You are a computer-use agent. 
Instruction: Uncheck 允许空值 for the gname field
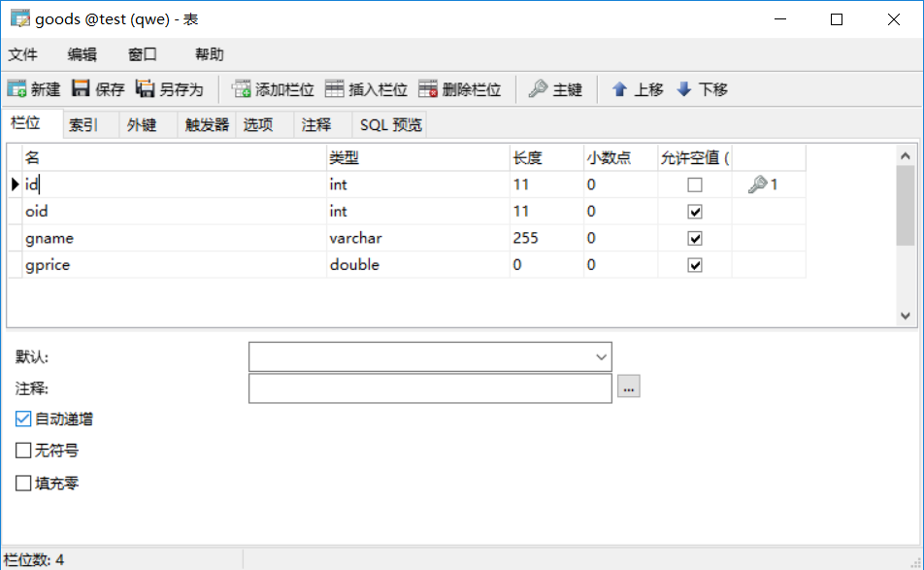coord(694,237)
